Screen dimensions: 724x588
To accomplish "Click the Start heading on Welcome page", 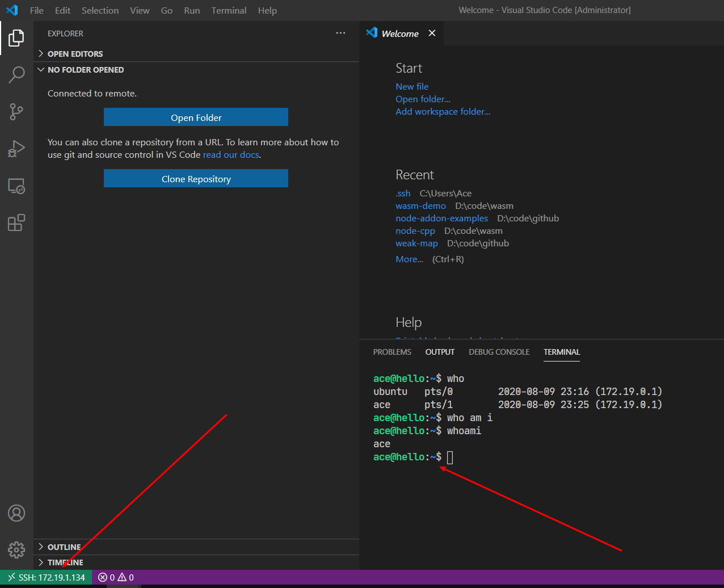I will pyautogui.click(x=409, y=68).
